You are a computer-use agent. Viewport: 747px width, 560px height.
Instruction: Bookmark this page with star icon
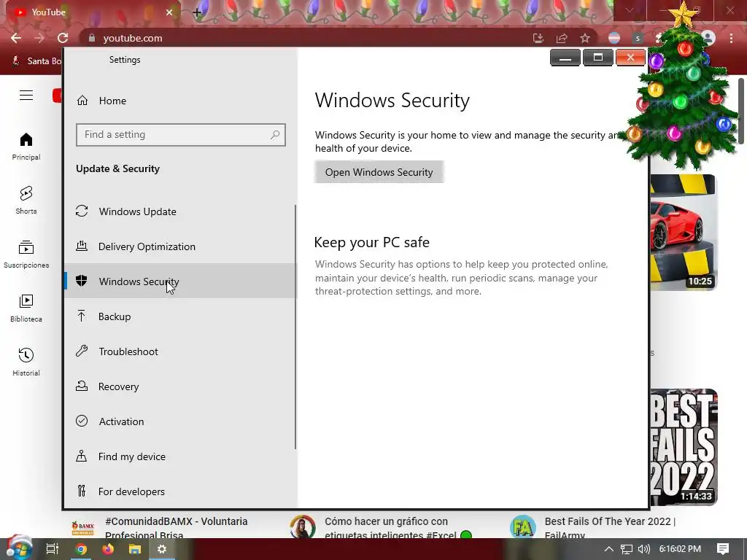585,38
